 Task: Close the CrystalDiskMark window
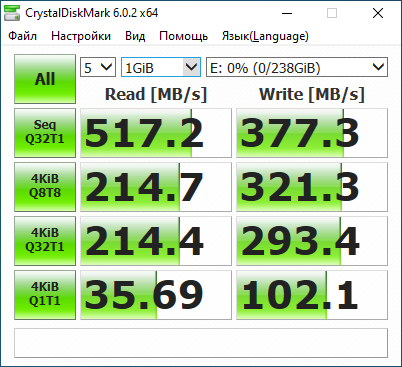tap(378, 13)
